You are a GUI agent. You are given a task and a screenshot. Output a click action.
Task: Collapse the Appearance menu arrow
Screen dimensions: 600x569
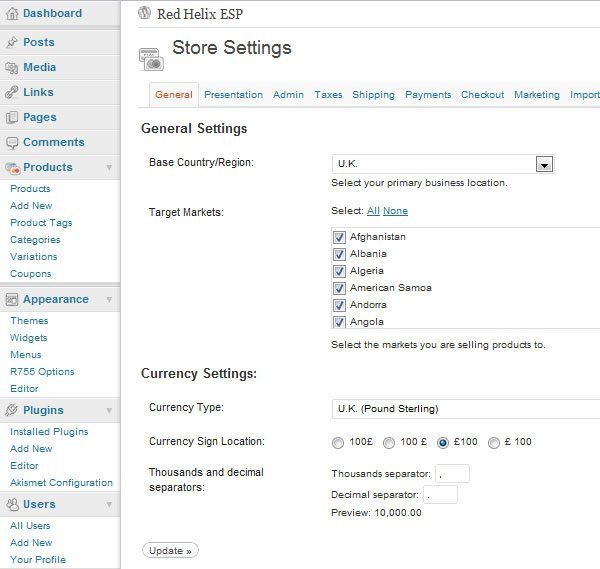click(x=109, y=299)
